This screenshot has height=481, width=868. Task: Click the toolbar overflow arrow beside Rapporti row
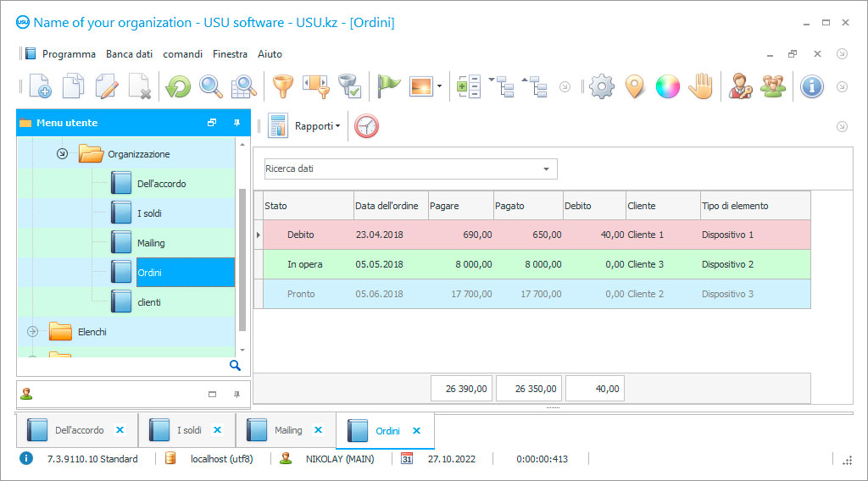(x=842, y=127)
